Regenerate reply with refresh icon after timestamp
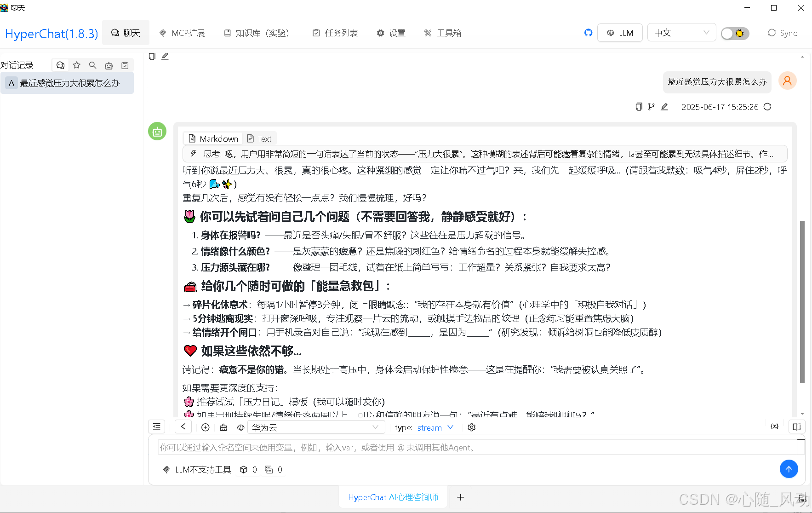Image resolution: width=812 pixels, height=513 pixels. 767,107
